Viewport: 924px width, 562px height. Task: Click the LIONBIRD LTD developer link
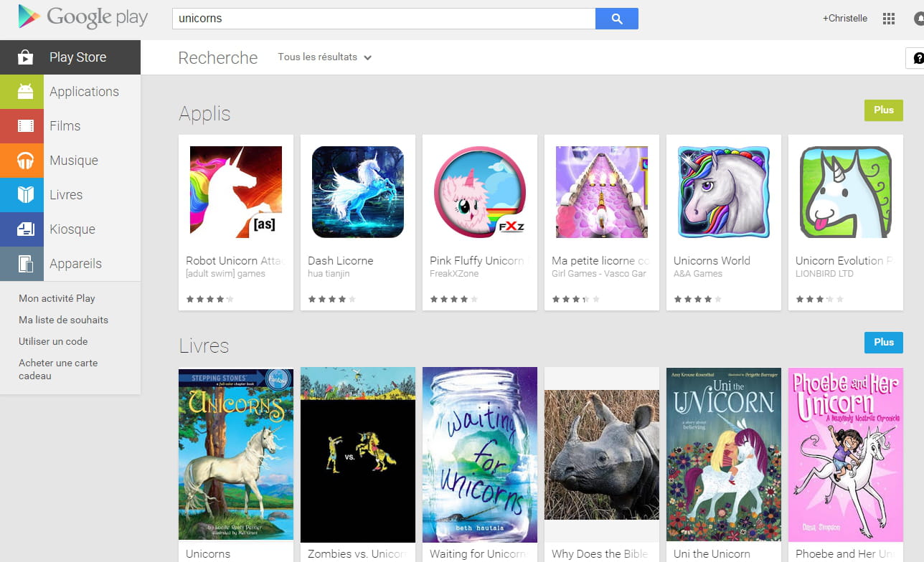824,274
